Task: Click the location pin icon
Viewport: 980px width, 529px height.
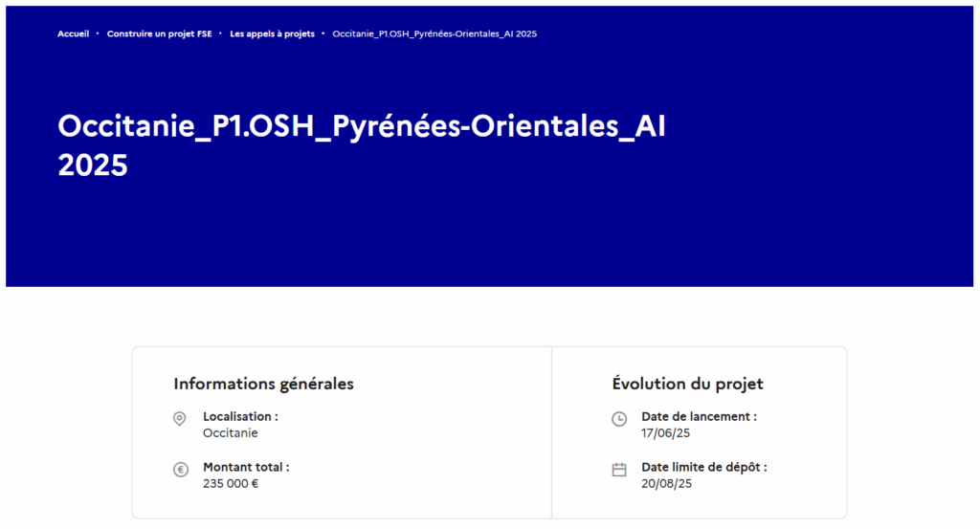Action: coord(179,418)
